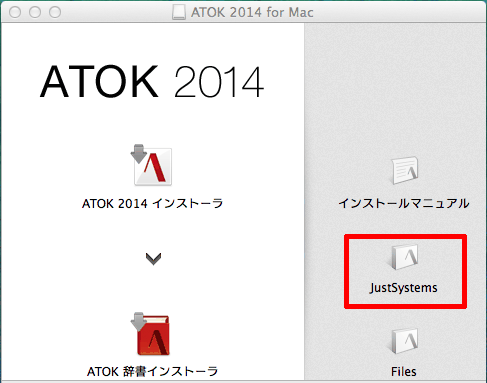
Task: Click the 'JustSystems' folder name
Action: pyautogui.click(x=403, y=288)
